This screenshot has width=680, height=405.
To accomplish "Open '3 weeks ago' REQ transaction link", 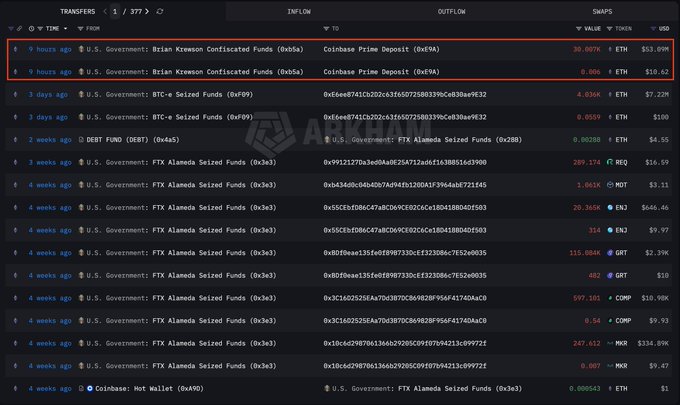I will (x=50, y=162).
